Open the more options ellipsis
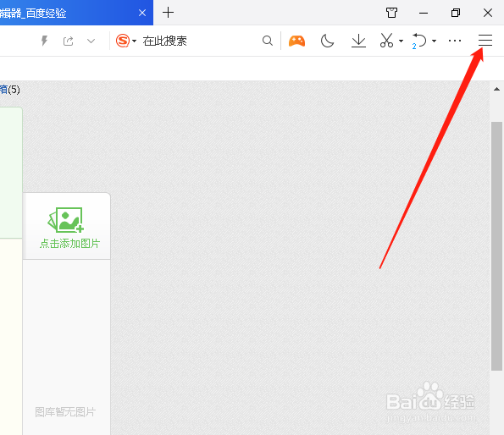Image resolution: width=504 pixels, height=435 pixels. click(455, 41)
